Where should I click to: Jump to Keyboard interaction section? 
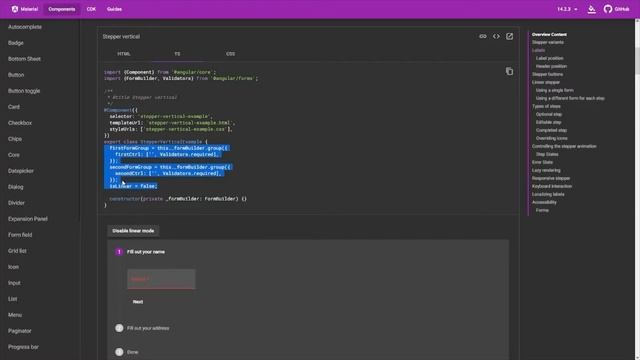[x=551, y=186]
